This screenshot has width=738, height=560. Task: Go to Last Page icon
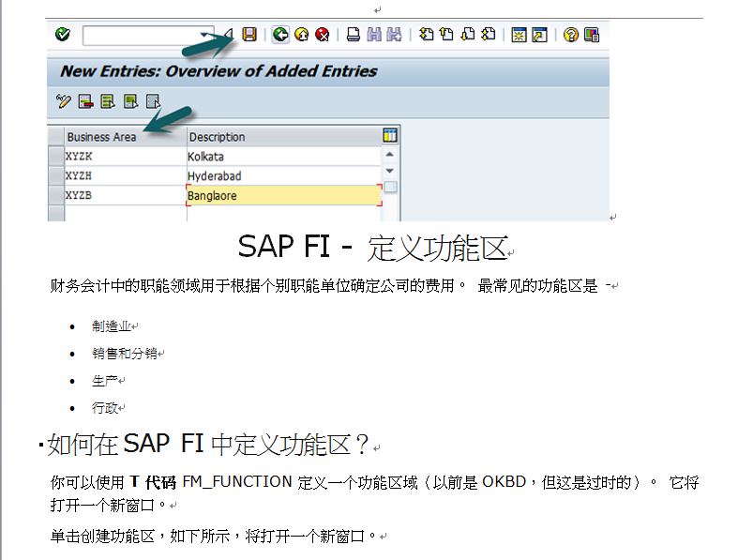[x=489, y=35]
